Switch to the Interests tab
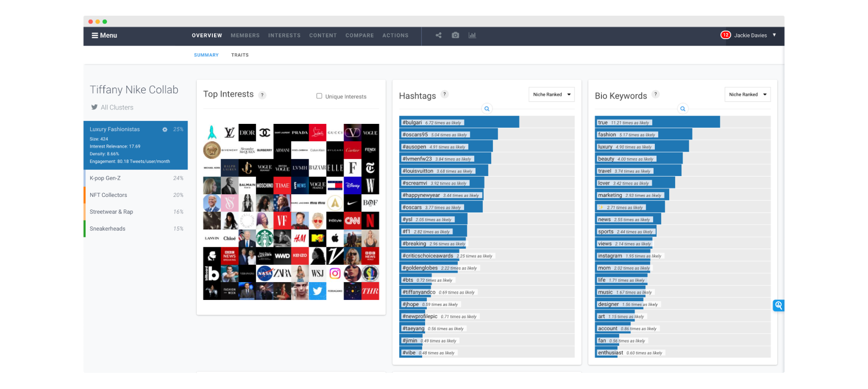Image resolution: width=868 pixels, height=389 pixels. 284,36
